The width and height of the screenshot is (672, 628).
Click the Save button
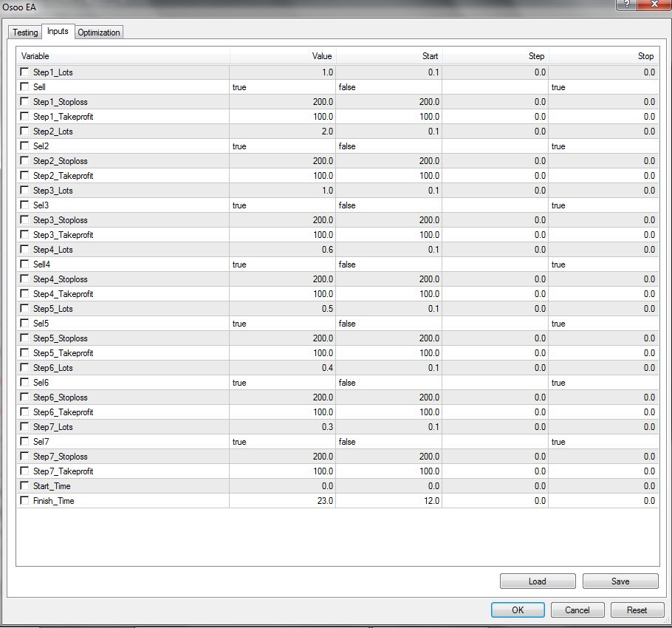tap(620, 581)
